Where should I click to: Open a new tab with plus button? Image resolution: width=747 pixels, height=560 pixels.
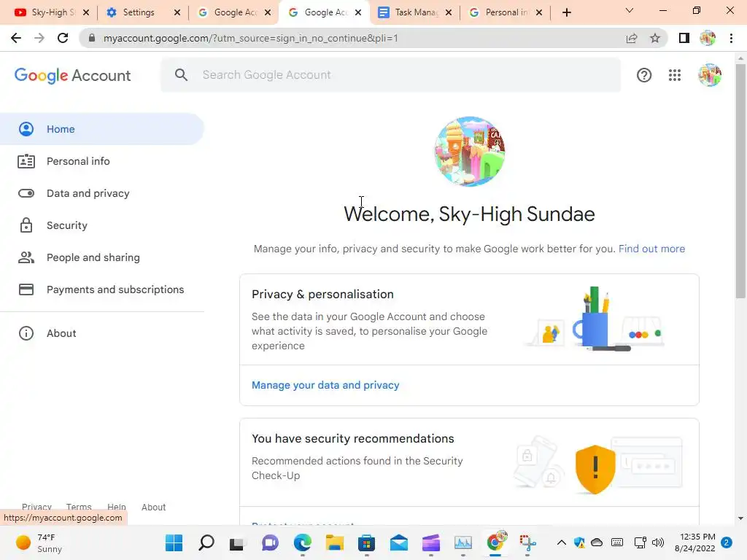click(x=566, y=12)
